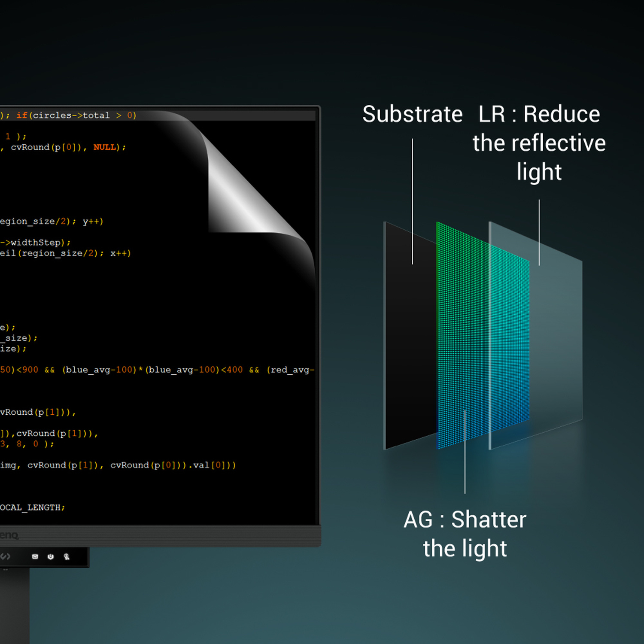The width and height of the screenshot is (644, 644).
Task: Click the "Substrate" label
Action: (413, 115)
